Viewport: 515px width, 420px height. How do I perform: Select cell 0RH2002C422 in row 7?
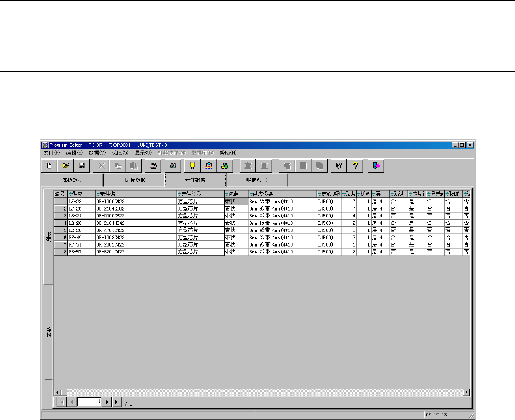coord(136,245)
